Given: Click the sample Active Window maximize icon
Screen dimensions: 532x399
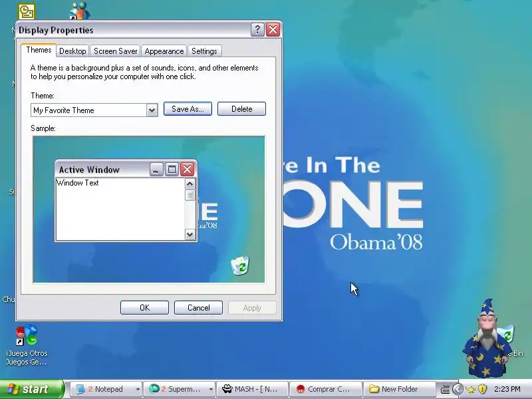Looking at the screenshot, I should point(172,170).
